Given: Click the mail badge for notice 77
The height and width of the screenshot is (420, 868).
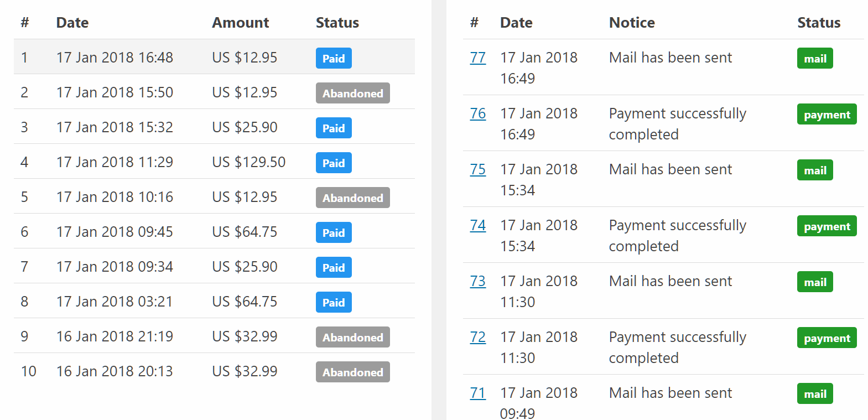Looking at the screenshot, I should click(x=815, y=58).
